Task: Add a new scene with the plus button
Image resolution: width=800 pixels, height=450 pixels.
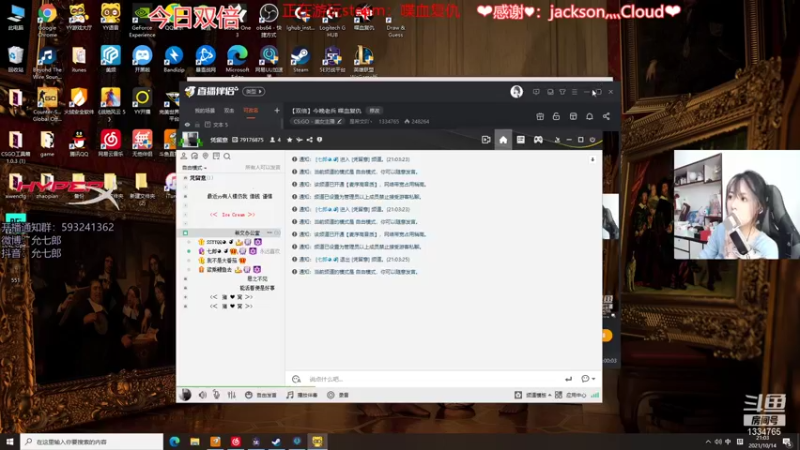Action: [x=277, y=110]
